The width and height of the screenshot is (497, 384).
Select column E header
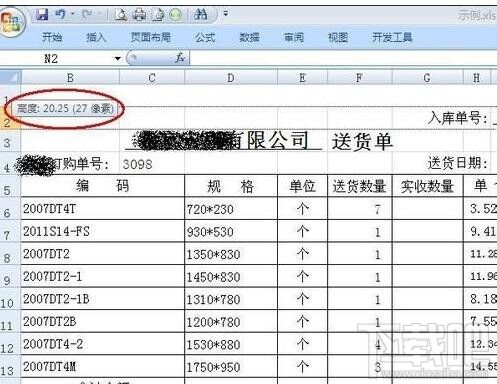302,78
